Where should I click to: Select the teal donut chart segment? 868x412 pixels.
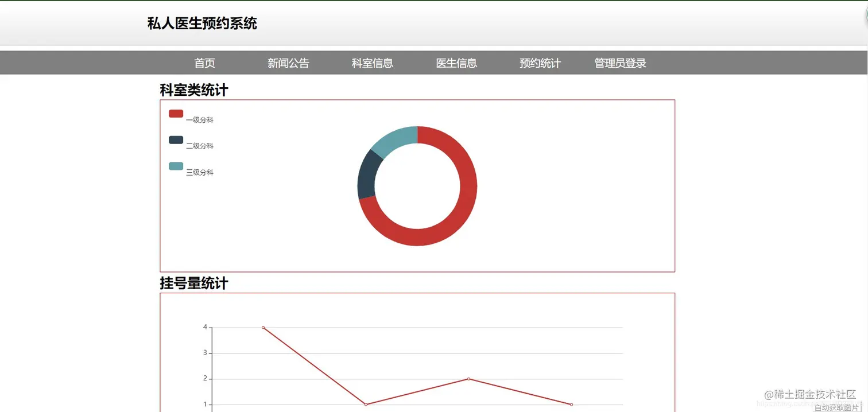pyautogui.click(x=396, y=141)
